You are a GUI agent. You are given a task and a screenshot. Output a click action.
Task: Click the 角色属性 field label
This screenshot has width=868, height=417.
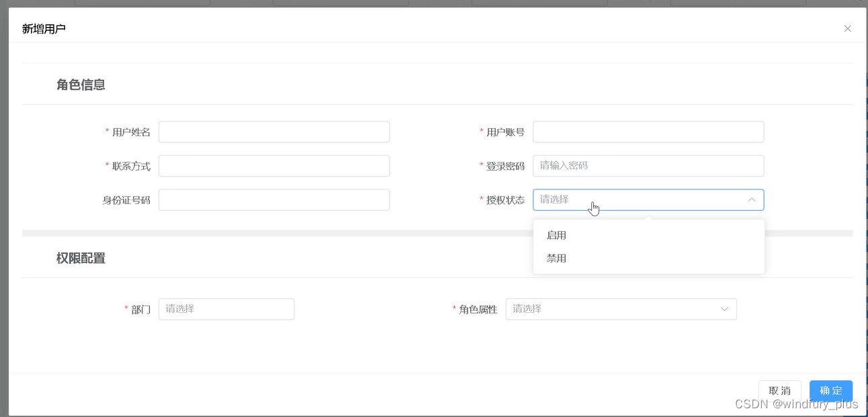pyautogui.click(x=478, y=310)
